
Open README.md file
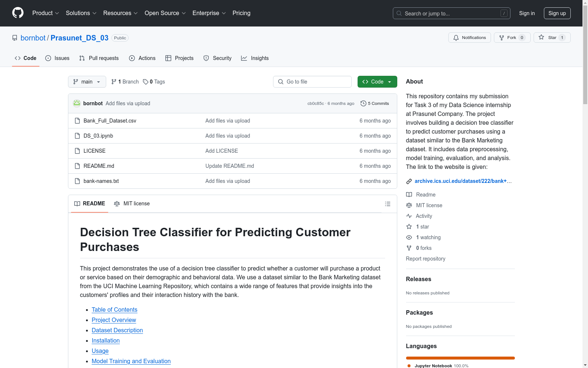click(x=99, y=166)
